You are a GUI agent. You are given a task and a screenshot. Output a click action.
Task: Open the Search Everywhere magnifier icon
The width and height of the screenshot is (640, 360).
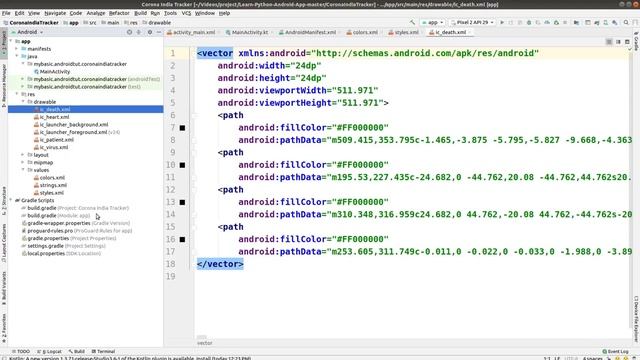(x=626, y=22)
